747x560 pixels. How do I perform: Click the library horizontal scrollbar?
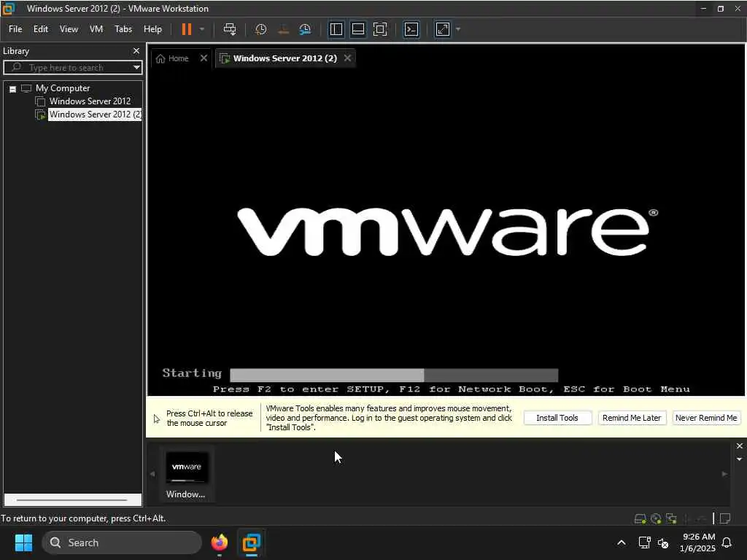point(72,500)
